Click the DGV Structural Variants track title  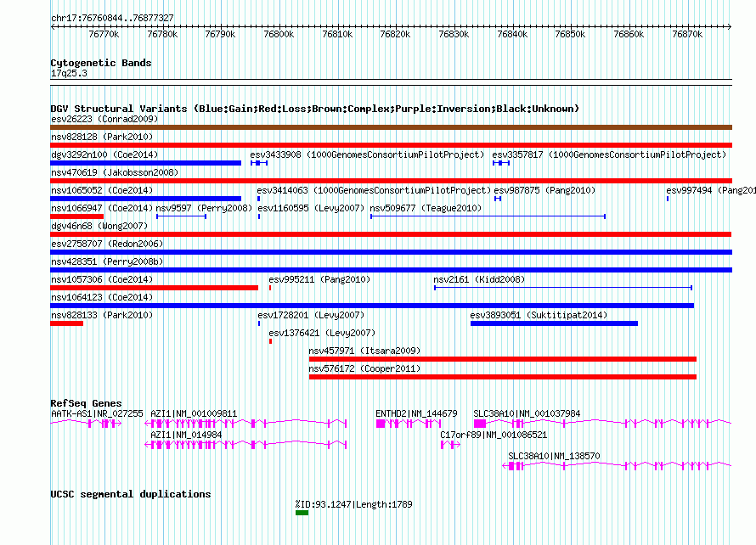tap(315, 109)
